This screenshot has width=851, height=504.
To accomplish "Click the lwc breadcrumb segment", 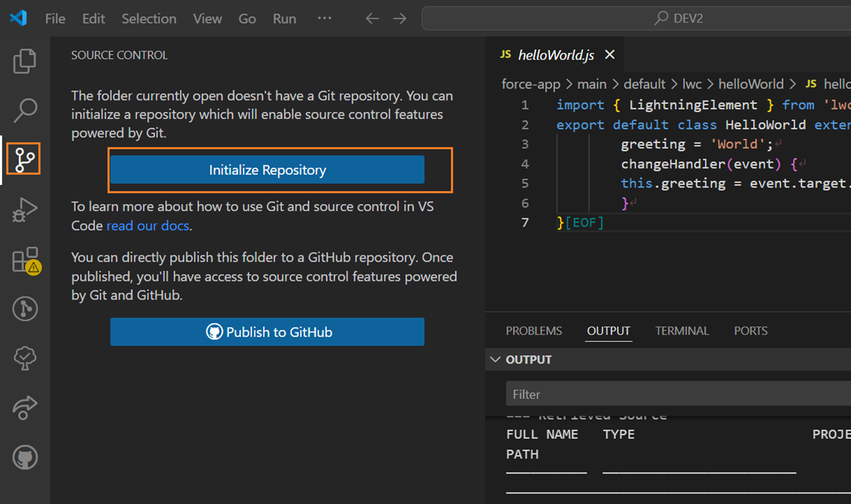I will click(x=692, y=84).
